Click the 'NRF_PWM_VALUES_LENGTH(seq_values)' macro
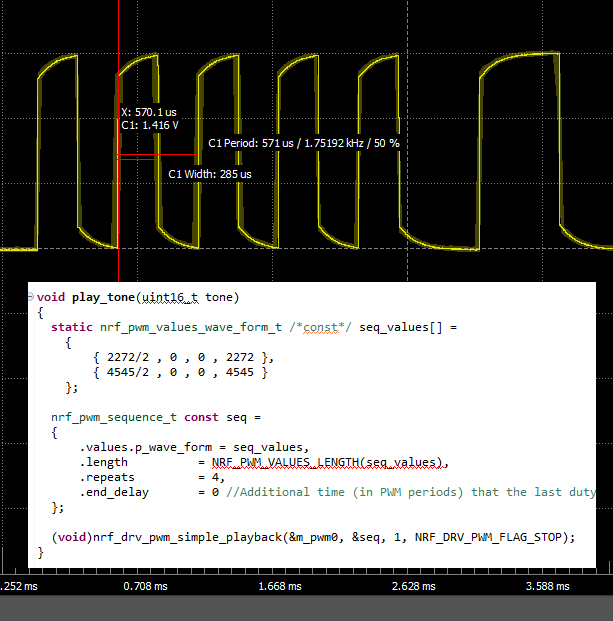The image size is (613, 621). click(x=327, y=462)
